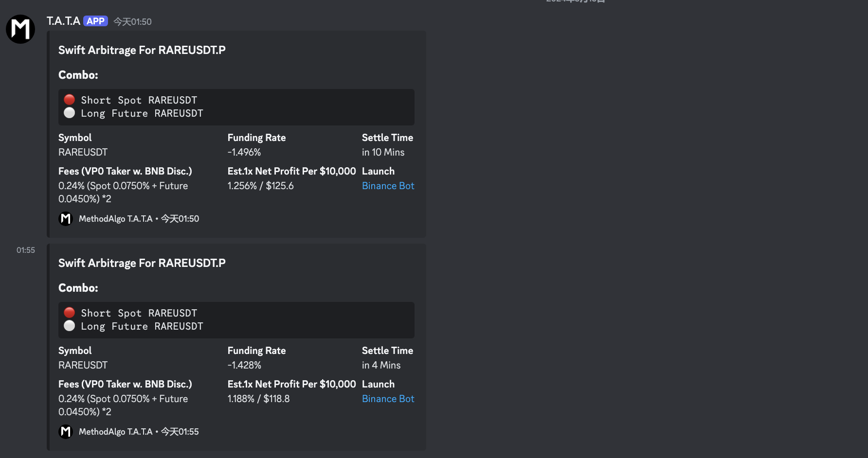The height and width of the screenshot is (458, 868).
Task: Click the APP badge beside T.A.T.A
Action: [95, 21]
